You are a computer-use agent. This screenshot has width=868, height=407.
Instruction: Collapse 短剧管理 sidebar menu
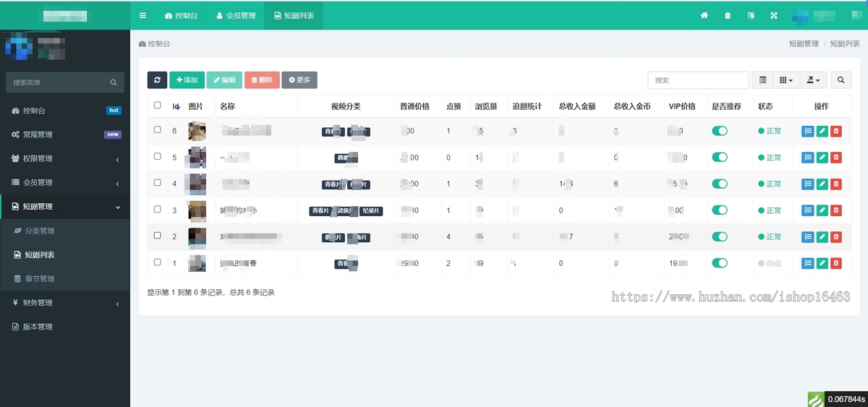click(x=65, y=206)
